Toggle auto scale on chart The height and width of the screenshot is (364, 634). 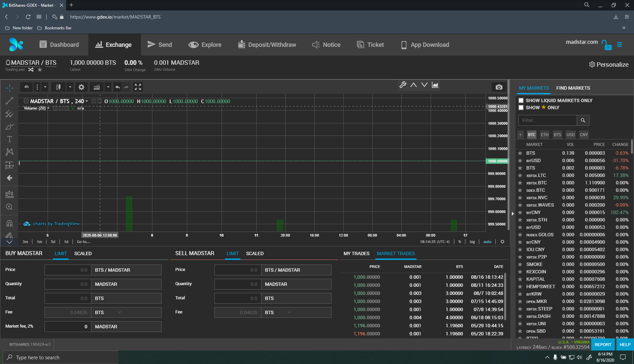click(x=487, y=242)
